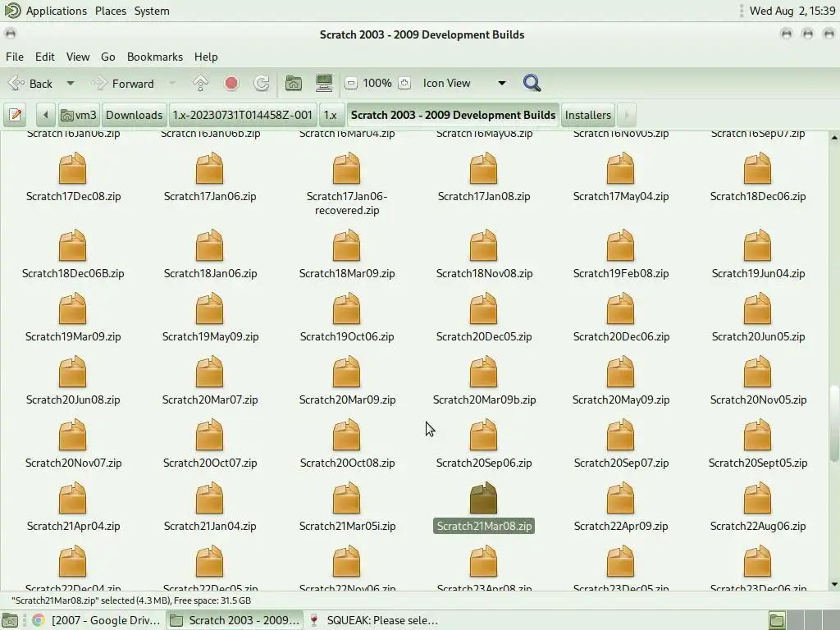Navigate to the vm3 path button

pos(79,115)
